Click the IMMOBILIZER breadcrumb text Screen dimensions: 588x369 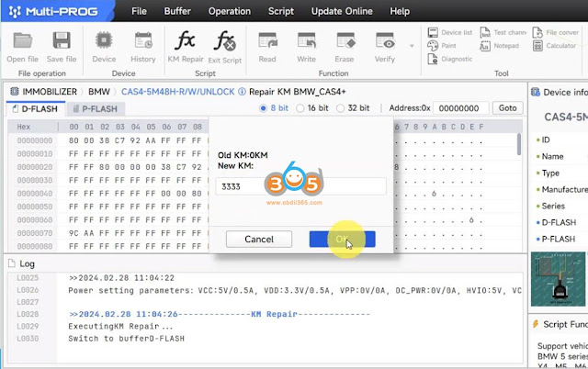point(50,92)
